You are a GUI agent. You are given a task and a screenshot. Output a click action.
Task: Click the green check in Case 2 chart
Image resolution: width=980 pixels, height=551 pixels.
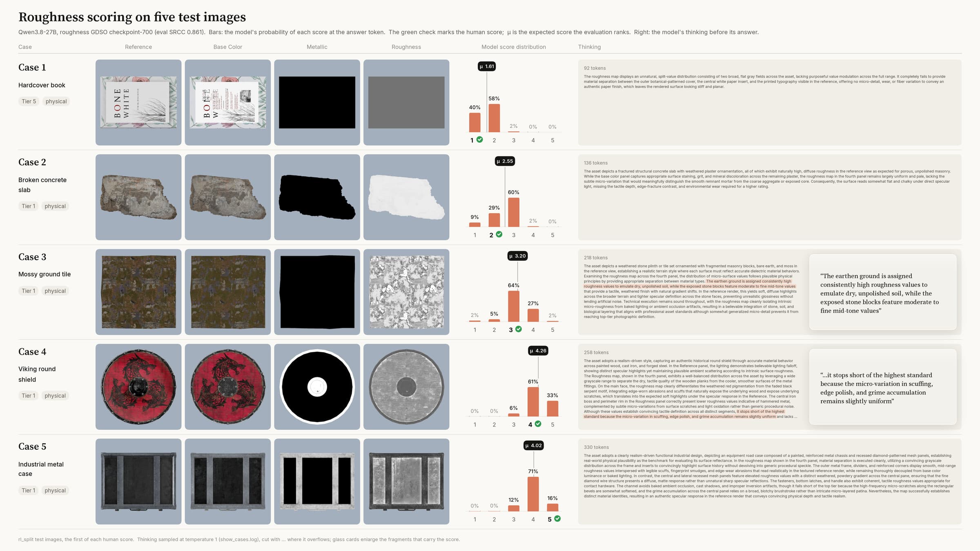coord(499,234)
